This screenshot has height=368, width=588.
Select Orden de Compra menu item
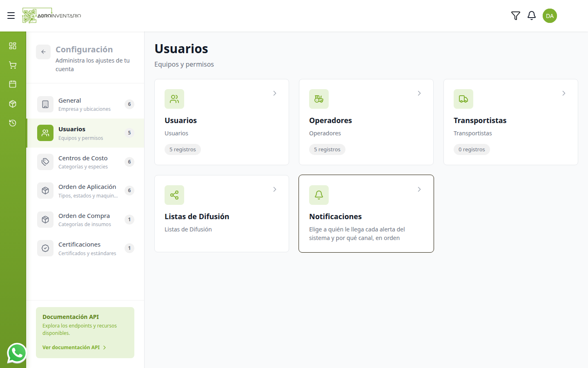click(x=85, y=220)
